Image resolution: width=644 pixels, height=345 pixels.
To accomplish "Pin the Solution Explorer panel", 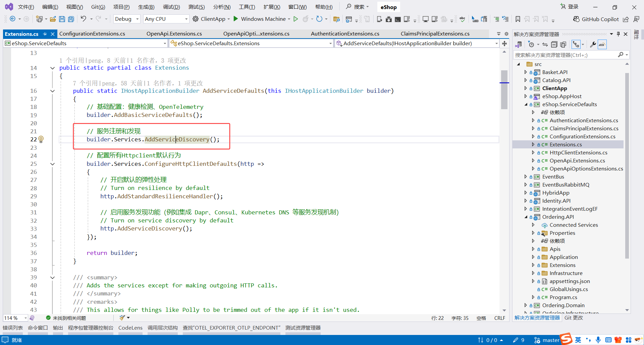I will tap(619, 34).
